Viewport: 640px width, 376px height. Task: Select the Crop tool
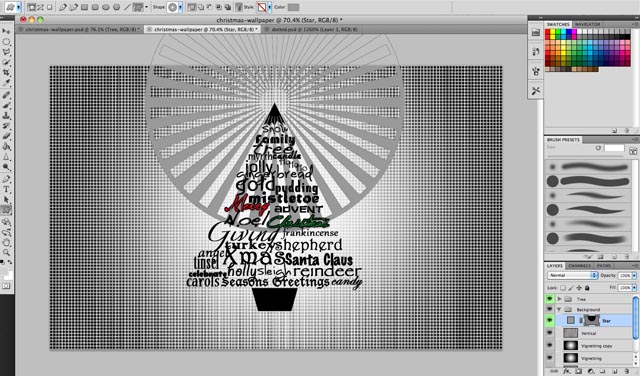[6, 73]
